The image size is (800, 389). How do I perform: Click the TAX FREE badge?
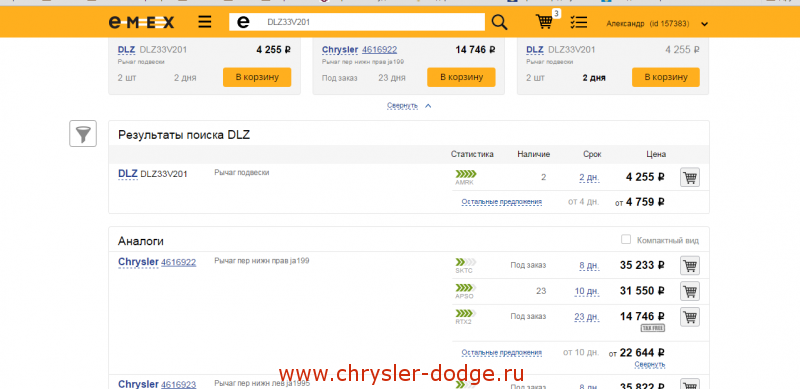pos(653,328)
